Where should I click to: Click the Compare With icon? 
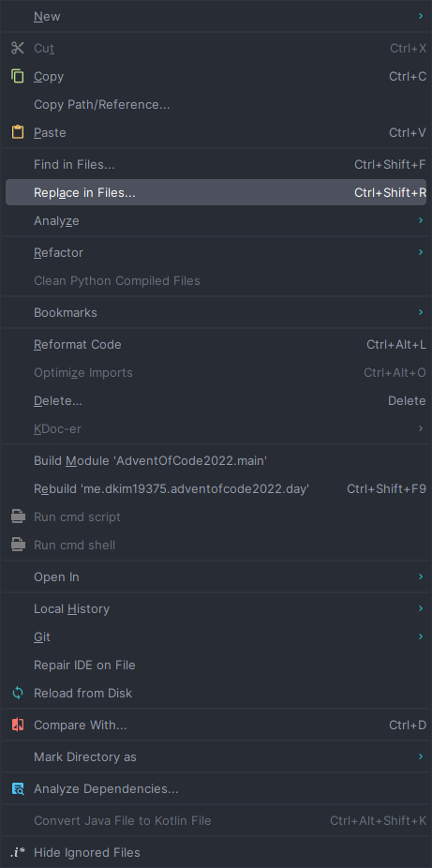[x=18, y=726]
